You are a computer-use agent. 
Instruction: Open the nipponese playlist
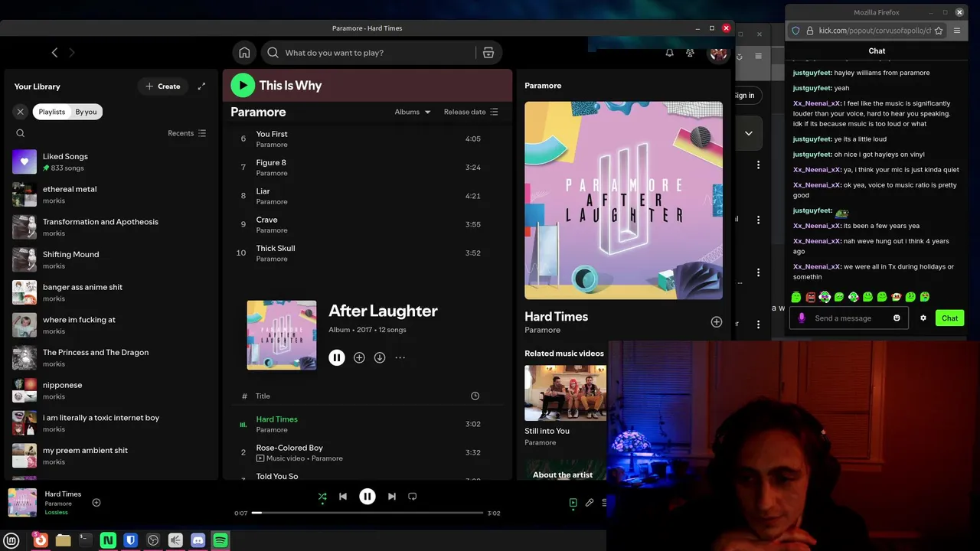[x=111, y=390]
